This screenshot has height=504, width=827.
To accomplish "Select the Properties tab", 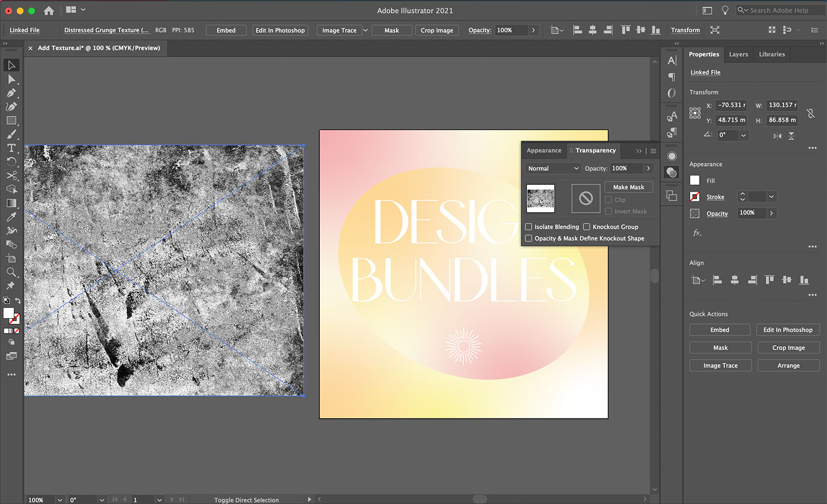I will pyautogui.click(x=704, y=54).
